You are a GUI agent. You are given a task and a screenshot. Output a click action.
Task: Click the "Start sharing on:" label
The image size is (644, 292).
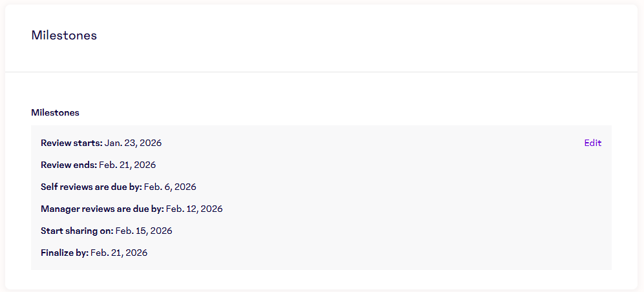77,231
